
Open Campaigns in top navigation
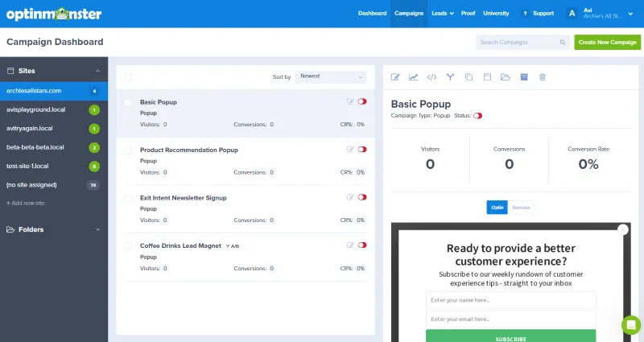click(x=409, y=14)
